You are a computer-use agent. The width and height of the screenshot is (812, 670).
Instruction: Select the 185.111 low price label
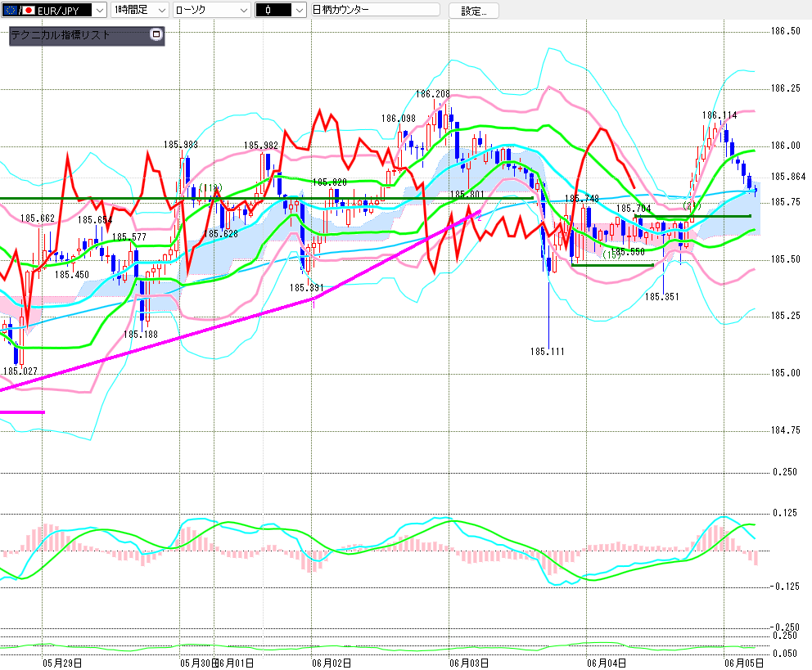(x=547, y=352)
